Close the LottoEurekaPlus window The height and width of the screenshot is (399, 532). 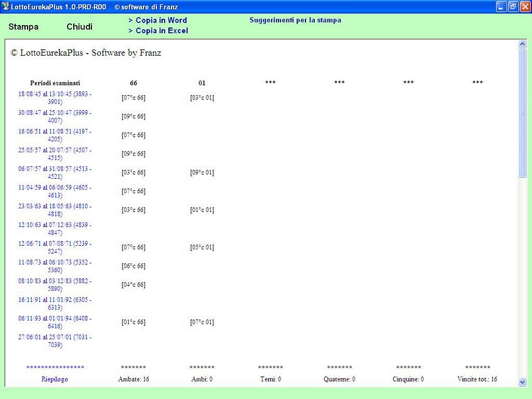pyautogui.click(x=526, y=6)
